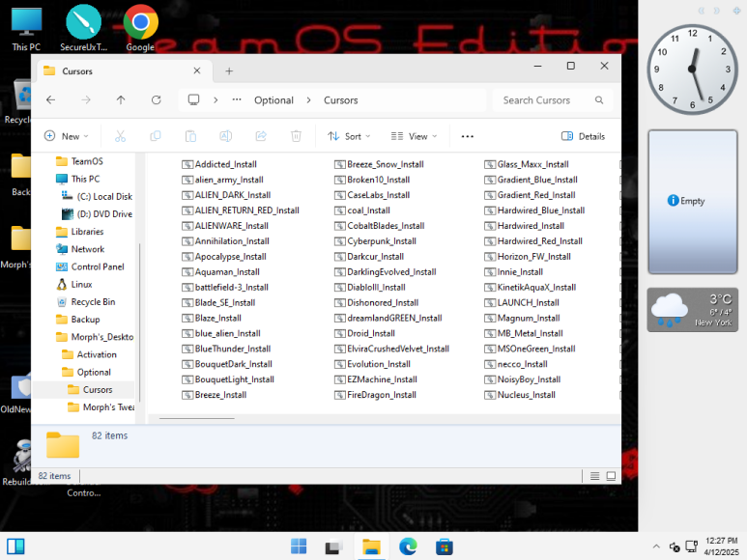Go back with the back arrow
Viewport: 747px width, 560px height.
[x=50, y=99]
